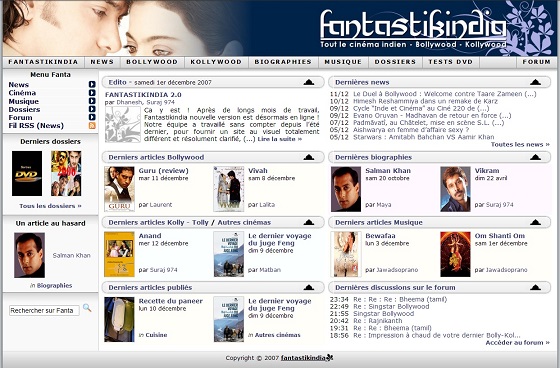Open the Guru review poster thumbnail
This screenshot has height=368, width=560.
[119, 189]
